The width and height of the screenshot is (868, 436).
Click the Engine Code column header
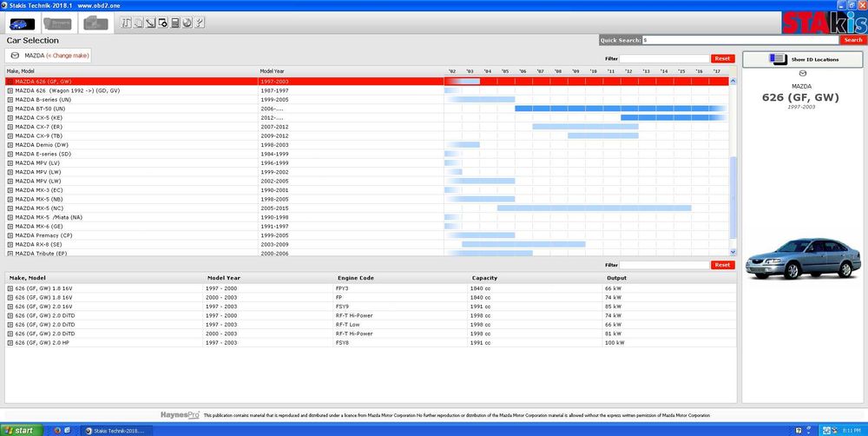point(356,278)
